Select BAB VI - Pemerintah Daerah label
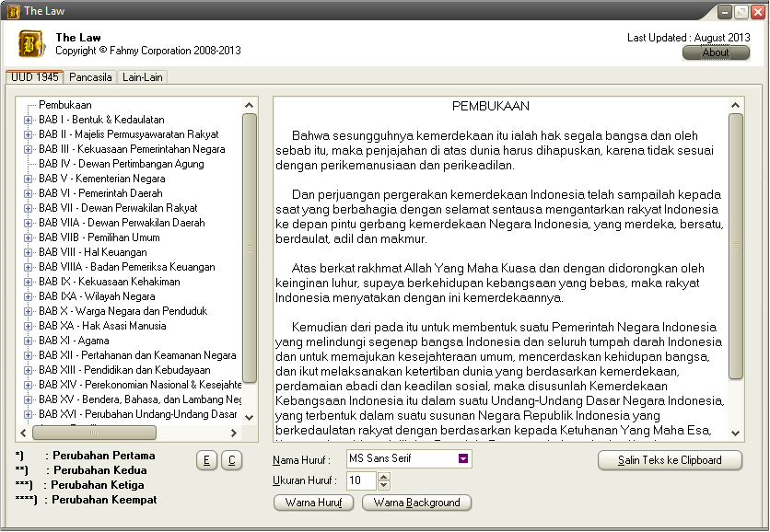 tap(100, 193)
